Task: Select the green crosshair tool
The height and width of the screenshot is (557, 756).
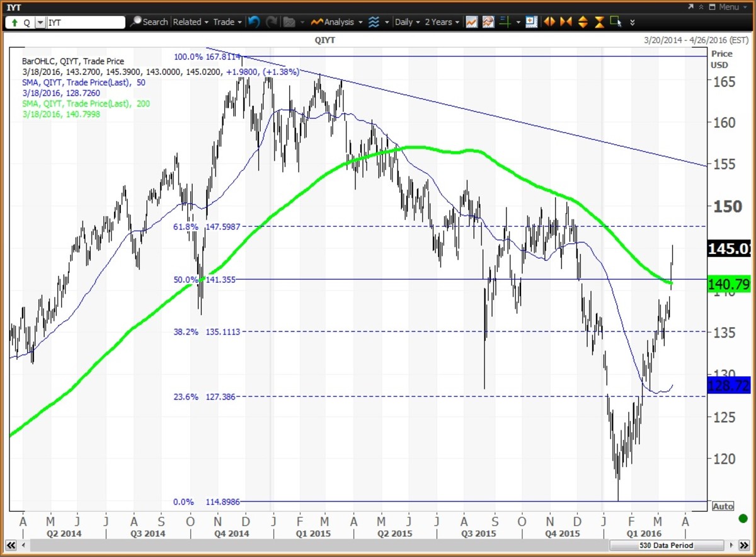Action: pyautogui.click(x=505, y=22)
